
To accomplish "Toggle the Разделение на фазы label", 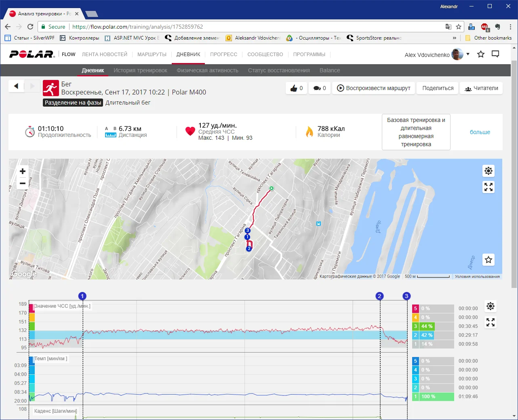I will [x=73, y=103].
